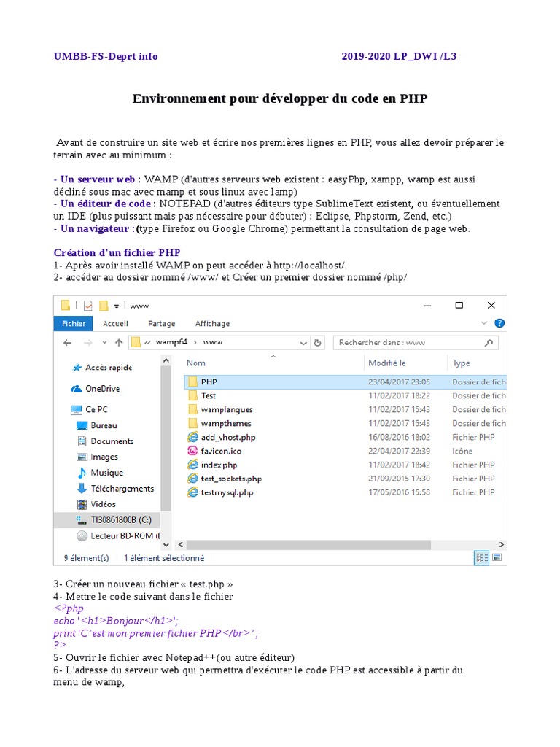Open the Fichier ribbon tab
This screenshot has width=560, height=747.
pyautogui.click(x=74, y=323)
